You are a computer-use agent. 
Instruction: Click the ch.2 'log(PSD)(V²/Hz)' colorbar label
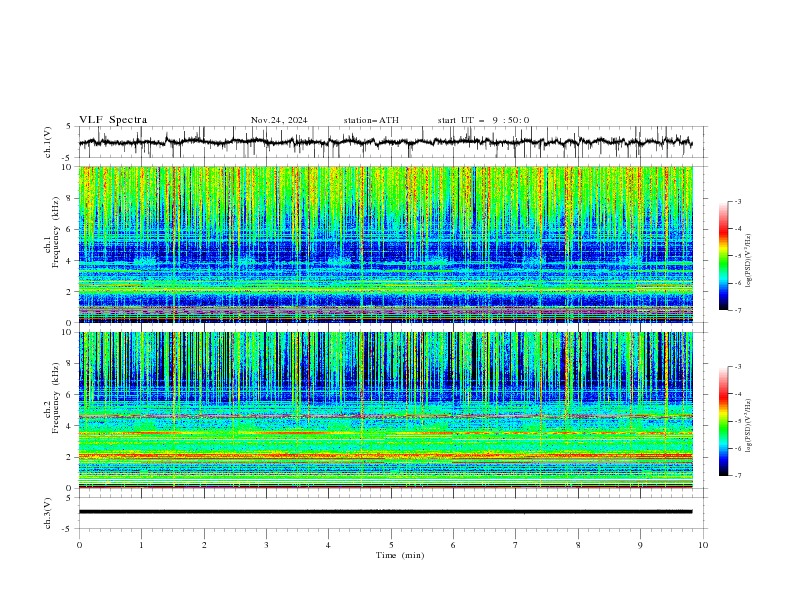coord(749,426)
